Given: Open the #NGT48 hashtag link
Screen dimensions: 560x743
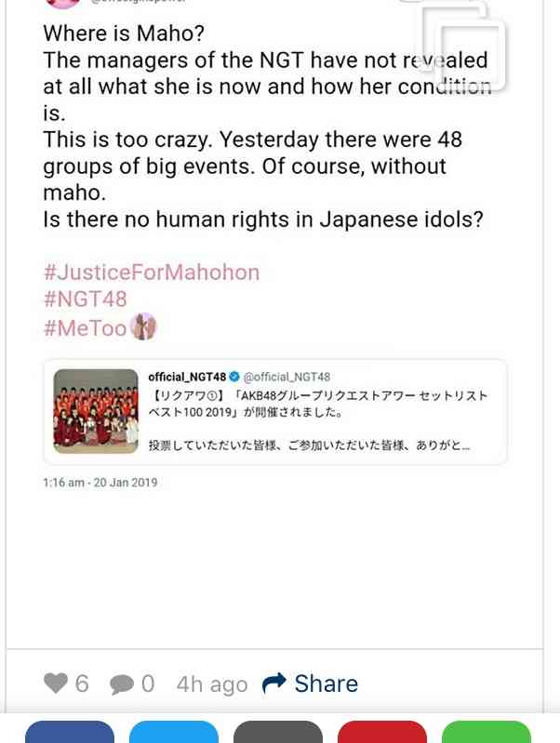Looking at the screenshot, I should coord(85,299).
